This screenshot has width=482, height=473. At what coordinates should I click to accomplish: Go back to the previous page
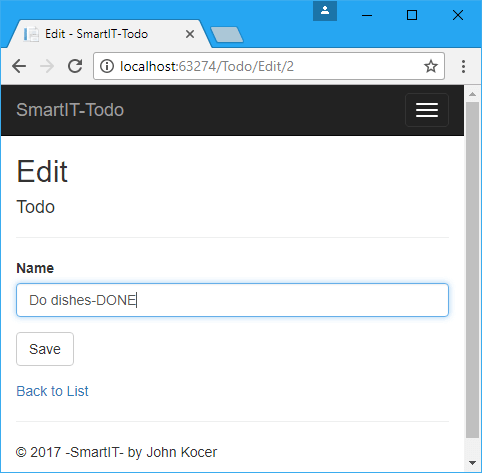tap(19, 66)
